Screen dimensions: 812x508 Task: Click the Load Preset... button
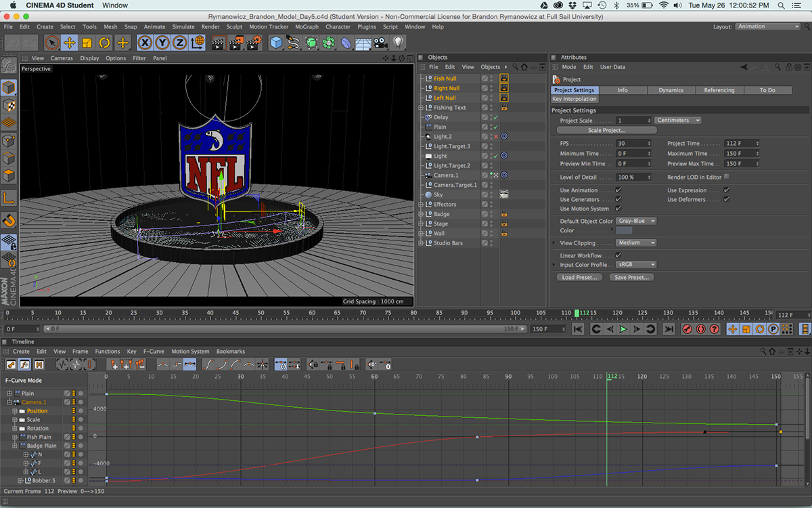pyautogui.click(x=580, y=278)
